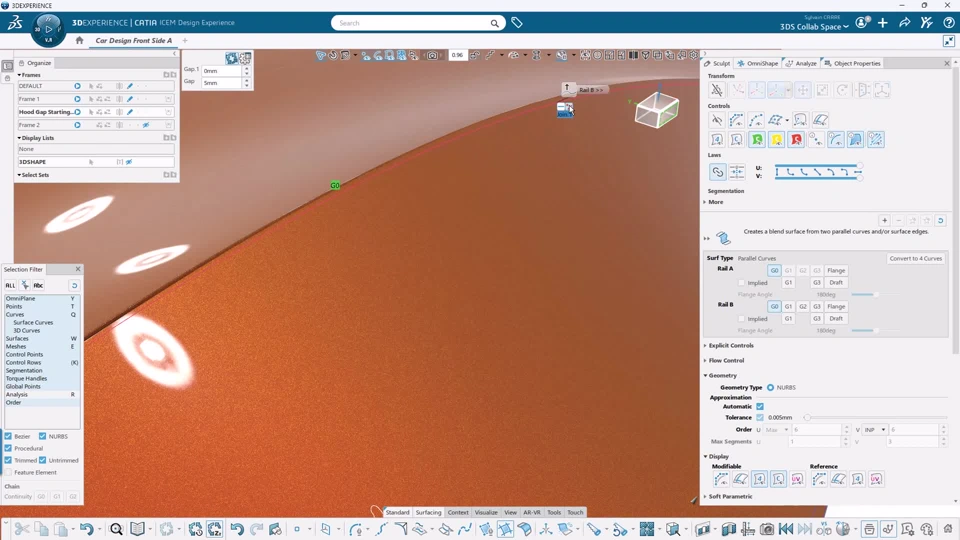
Task: Toggle the Procedural checkbox
Action: (8, 448)
